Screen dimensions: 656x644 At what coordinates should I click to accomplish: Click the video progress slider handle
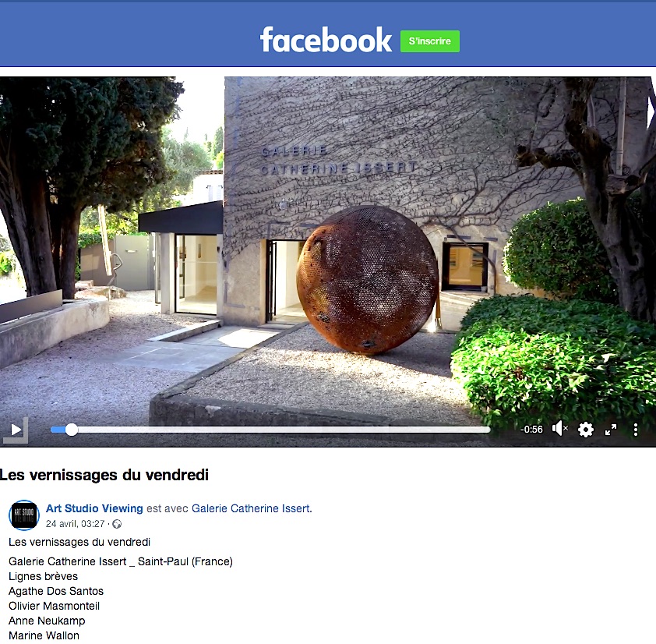coord(72,430)
